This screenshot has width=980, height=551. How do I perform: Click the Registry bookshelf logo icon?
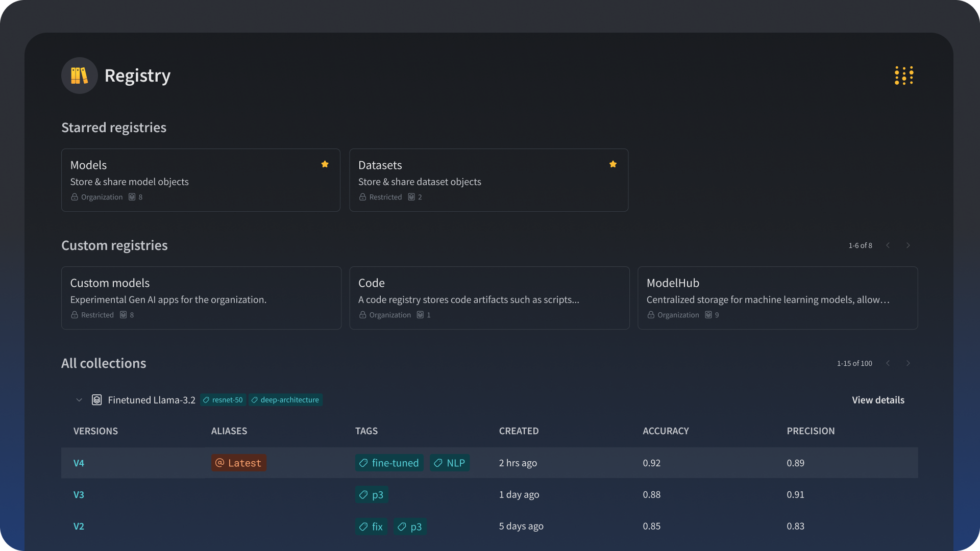[x=79, y=76]
